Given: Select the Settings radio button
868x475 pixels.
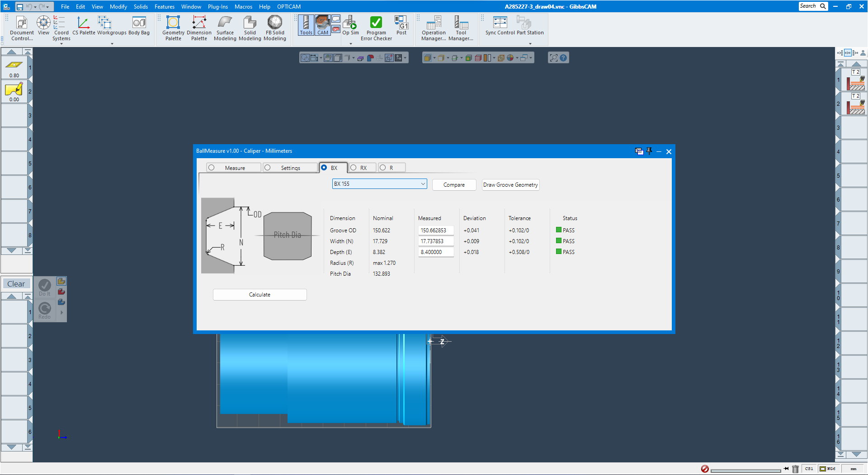Looking at the screenshot, I should click(x=268, y=167).
